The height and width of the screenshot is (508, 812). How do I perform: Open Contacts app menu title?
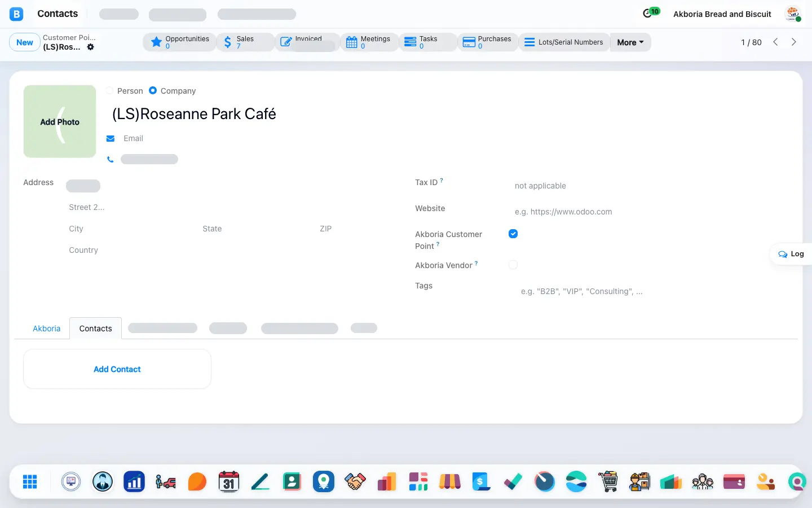point(58,14)
